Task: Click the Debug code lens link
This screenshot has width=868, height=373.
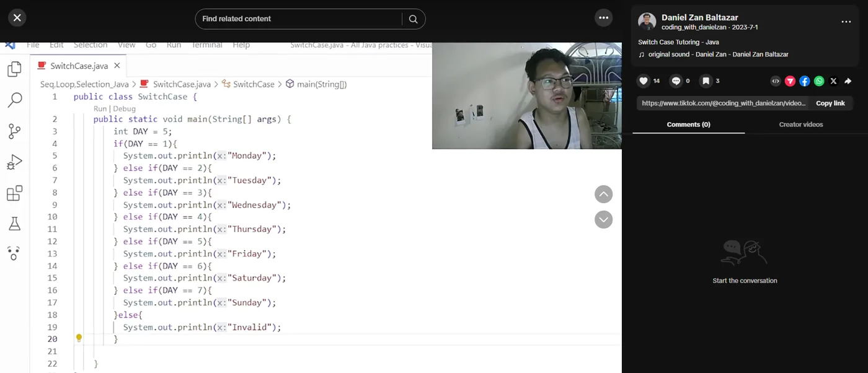Action: tap(124, 109)
